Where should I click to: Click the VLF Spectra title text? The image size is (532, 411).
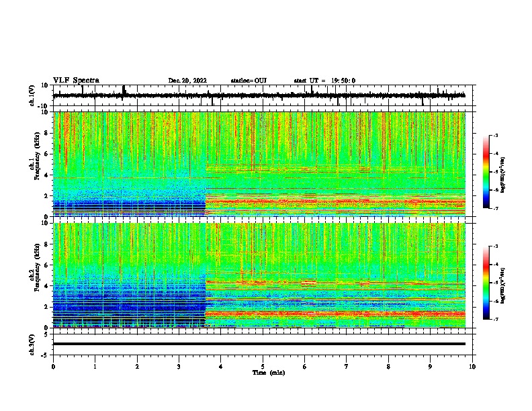pyautogui.click(x=76, y=80)
